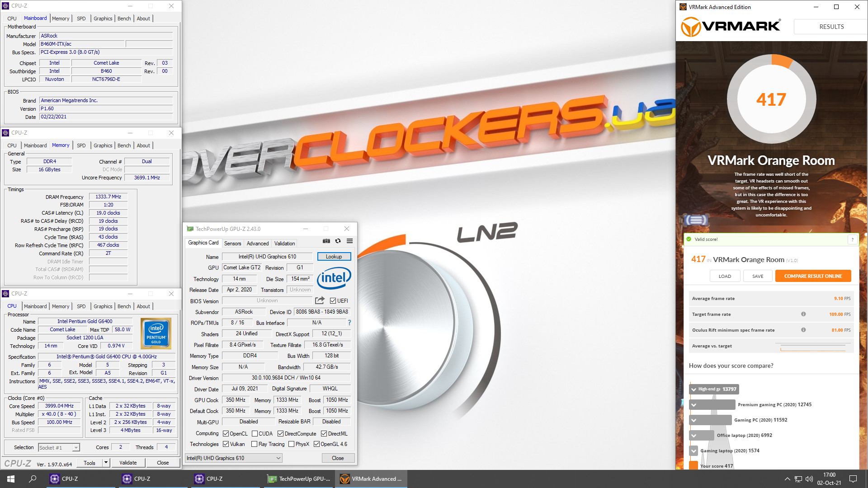Screen dimensions: 868x488
Task: Click the Average vs. target graph bar
Action: (813, 347)
